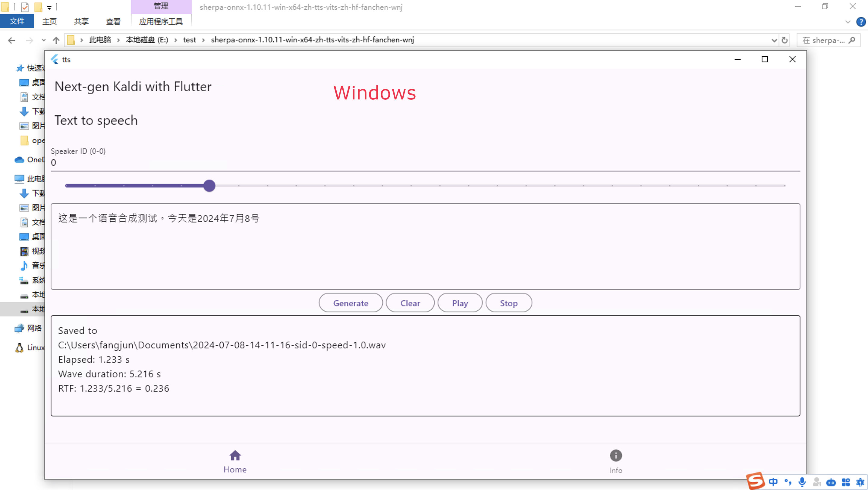This screenshot has width=868, height=490.
Task: Open the Home navigation icon
Action: [235, 456]
